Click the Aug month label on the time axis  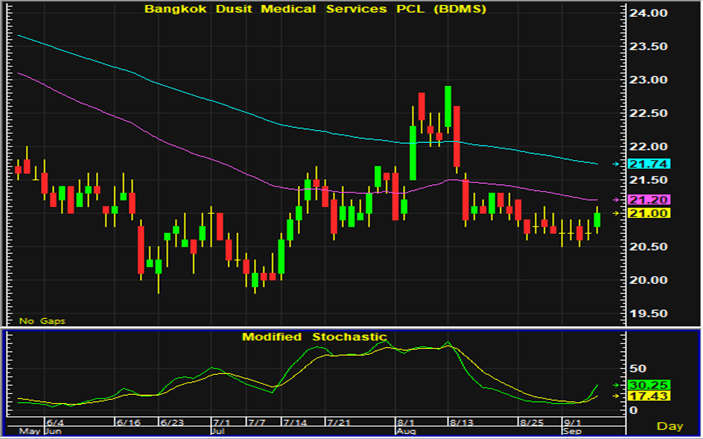pos(404,432)
